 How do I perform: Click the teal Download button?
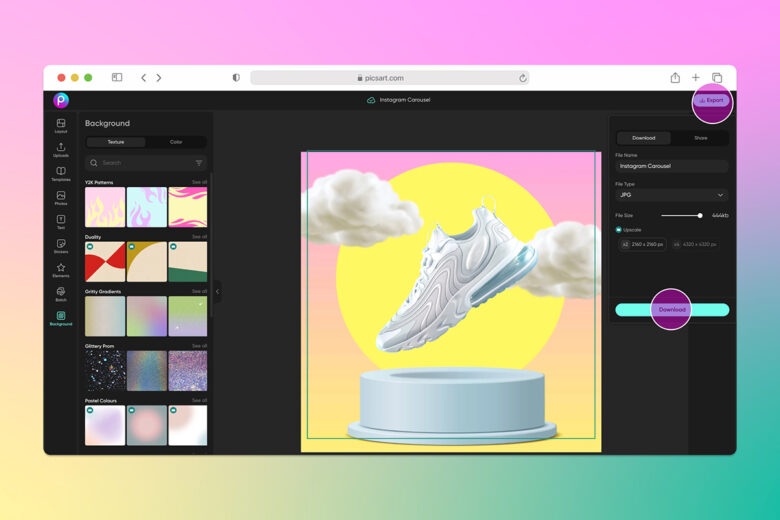(x=672, y=310)
